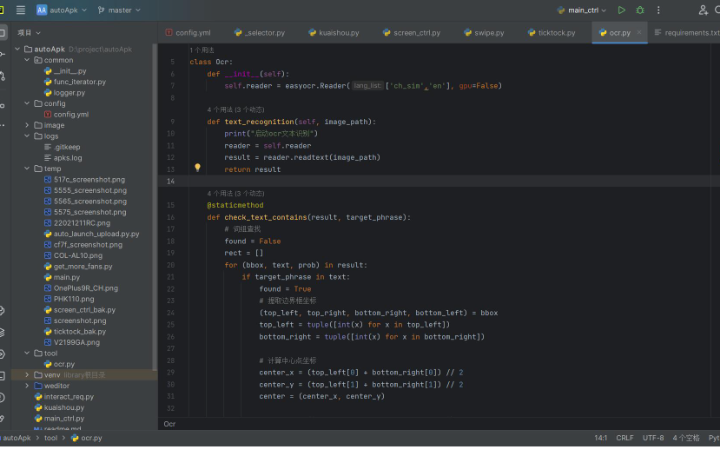Viewport: 720px width, 450px height.
Task: Click the yellow lightbulb quick-fix icon
Action: (197, 168)
